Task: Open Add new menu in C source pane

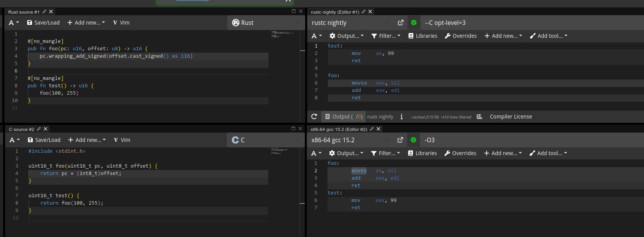Action: coord(87,140)
